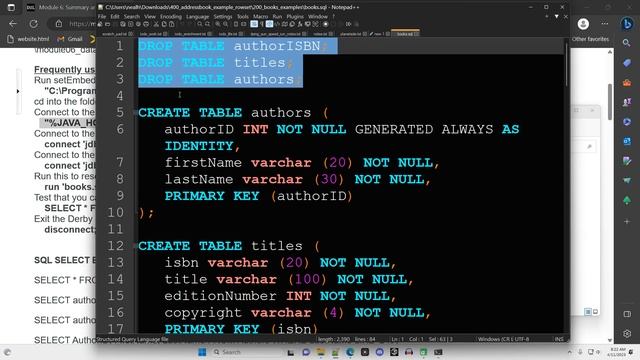Open the Edge tab actions menu icon
640x360 pixels.
tap(11, 7)
